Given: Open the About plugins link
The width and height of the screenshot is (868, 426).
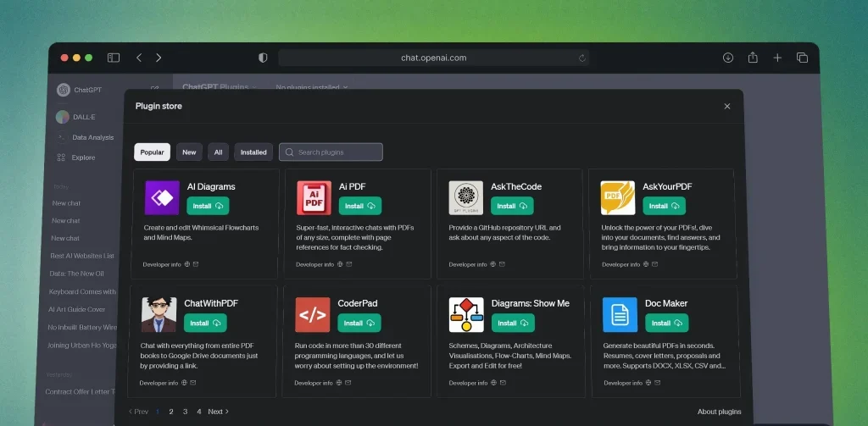Looking at the screenshot, I should pyautogui.click(x=719, y=412).
